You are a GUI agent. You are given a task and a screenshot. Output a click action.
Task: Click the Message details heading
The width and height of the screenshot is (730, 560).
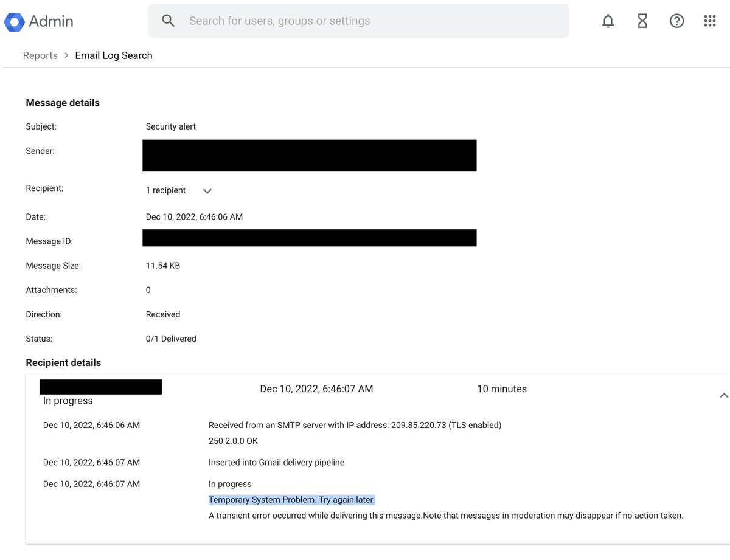tap(63, 103)
